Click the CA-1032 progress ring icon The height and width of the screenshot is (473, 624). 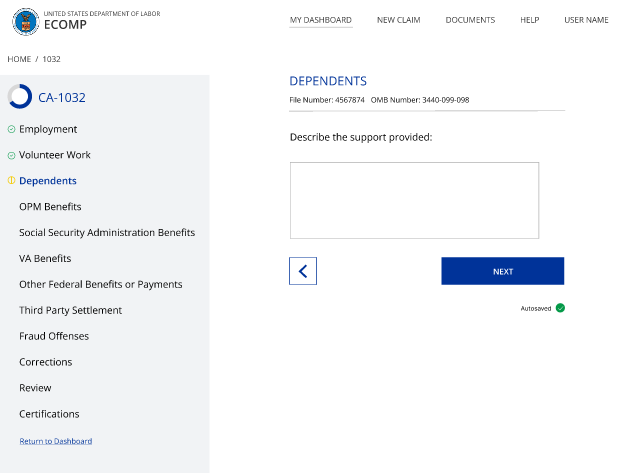point(20,96)
